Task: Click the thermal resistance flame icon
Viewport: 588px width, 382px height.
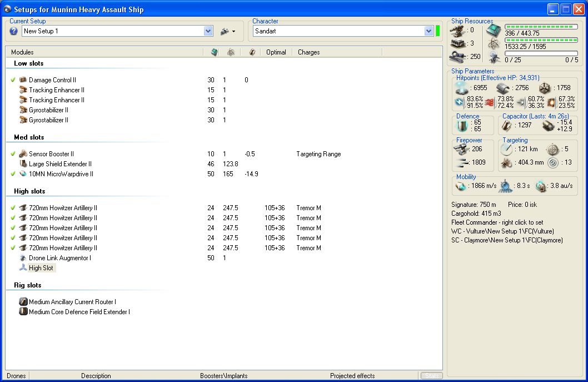Action: point(490,102)
